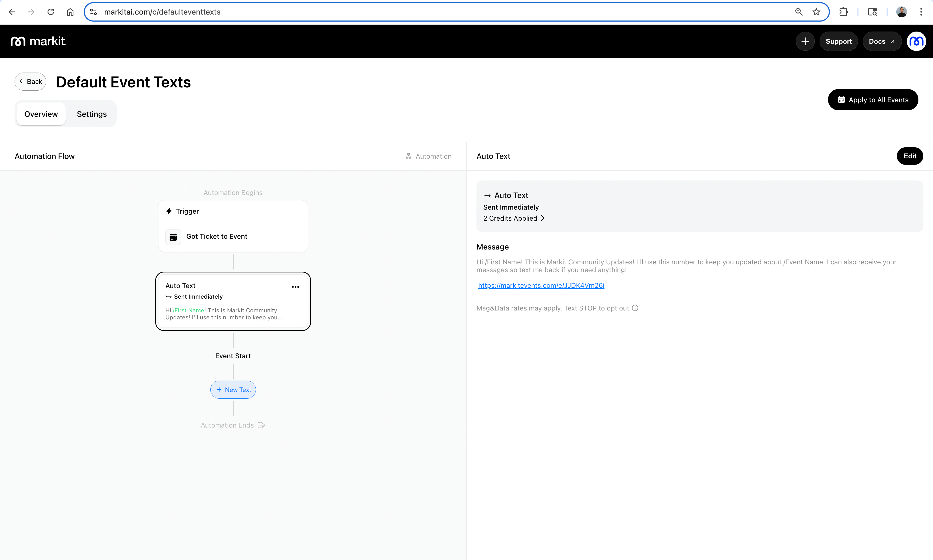Screen dimensions: 933x560
Task: Select Got Ticket to Event trigger
Action: pos(233,237)
